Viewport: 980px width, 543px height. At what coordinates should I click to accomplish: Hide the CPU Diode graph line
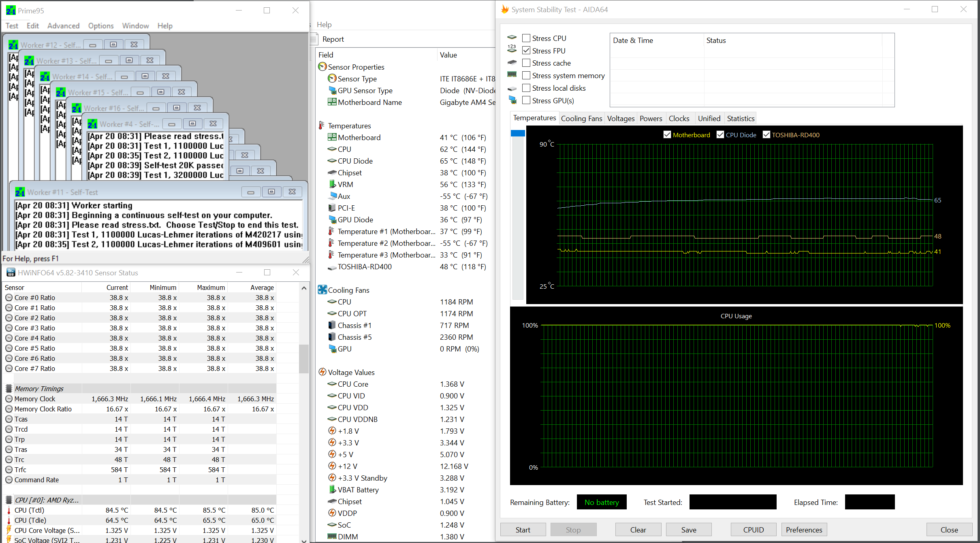(x=720, y=135)
